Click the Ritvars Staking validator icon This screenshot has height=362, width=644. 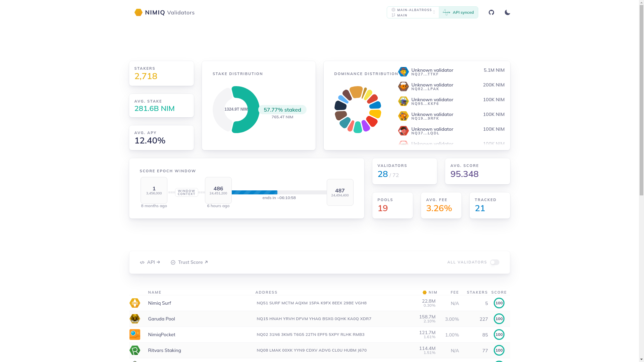tap(135, 350)
